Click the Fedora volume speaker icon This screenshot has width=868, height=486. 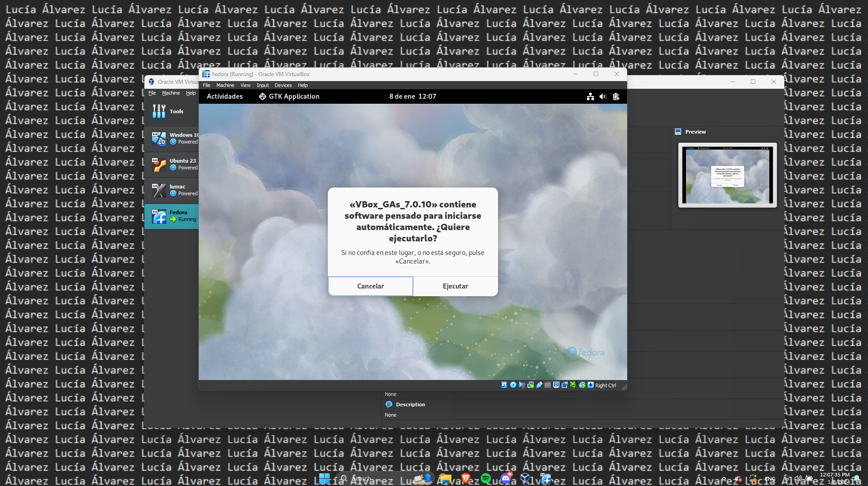[x=603, y=96]
